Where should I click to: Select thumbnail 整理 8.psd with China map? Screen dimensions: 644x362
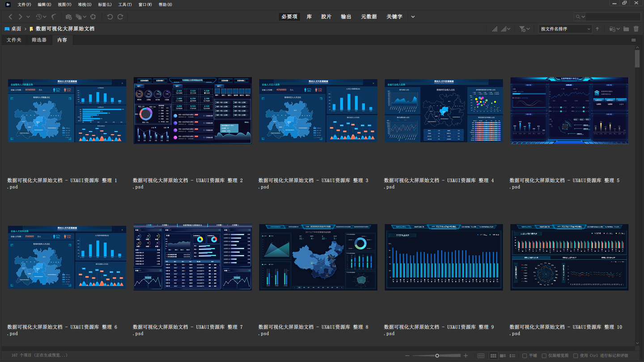coord(318,257)
